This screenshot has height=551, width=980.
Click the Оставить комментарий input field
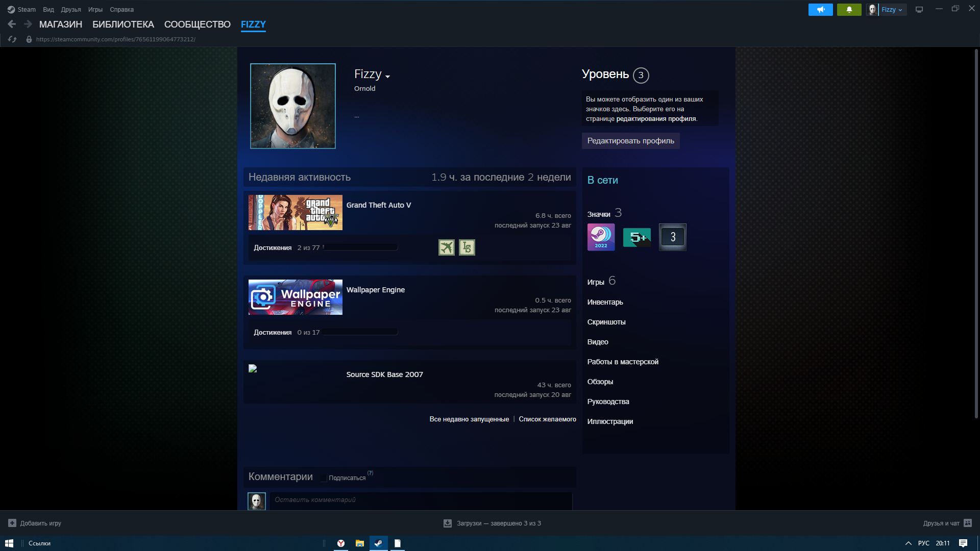point(421,500)
